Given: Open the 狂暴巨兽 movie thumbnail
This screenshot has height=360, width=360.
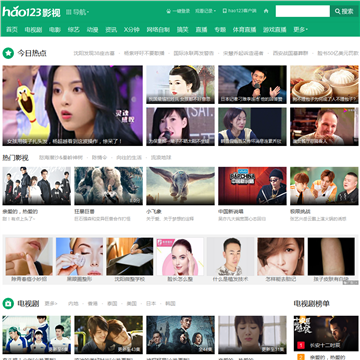Looking at the screenshot, I should (x=108, y=186).
